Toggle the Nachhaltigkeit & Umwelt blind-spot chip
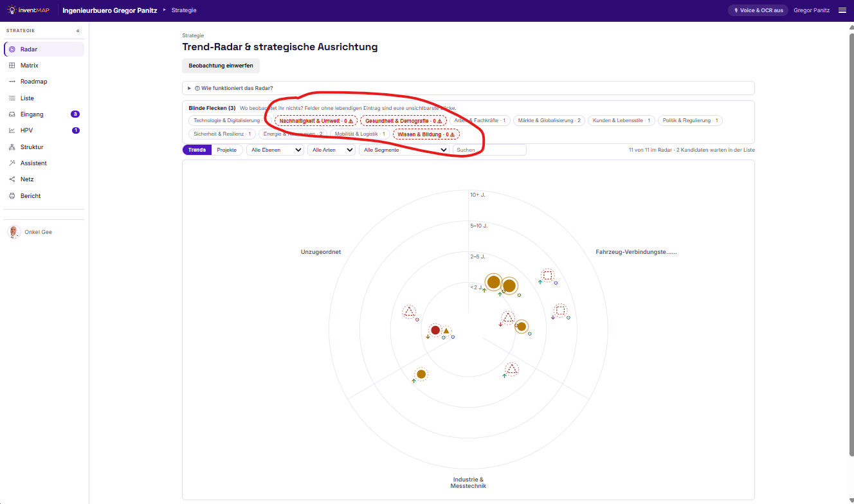Viewport: 854px width, 504px height. coord(316,120)
